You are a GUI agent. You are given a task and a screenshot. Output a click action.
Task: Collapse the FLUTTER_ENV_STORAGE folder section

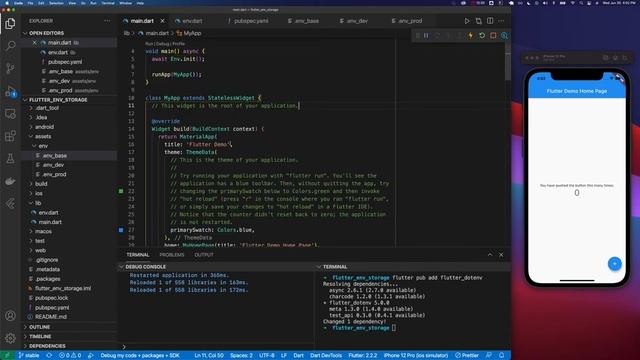58,100
